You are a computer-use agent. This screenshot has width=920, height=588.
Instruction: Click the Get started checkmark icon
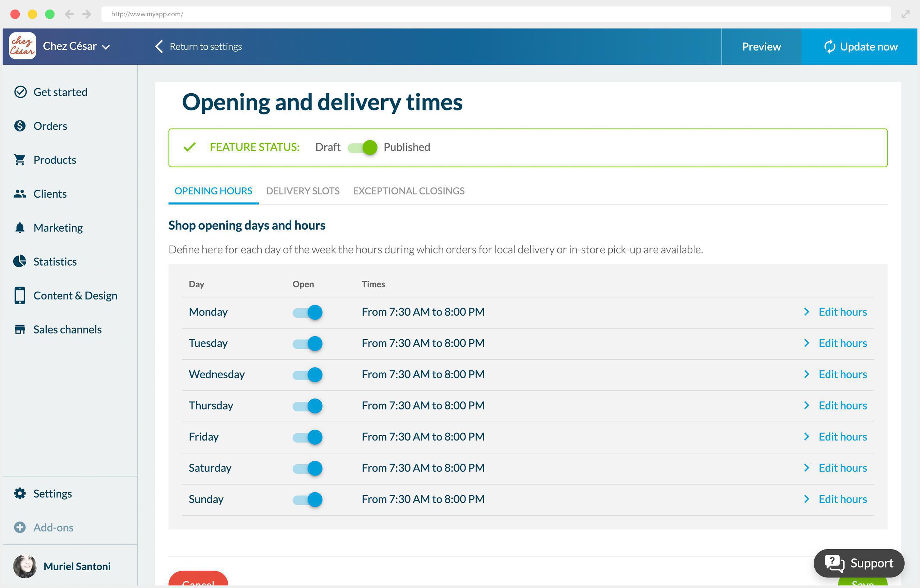(x=20, y=92)
